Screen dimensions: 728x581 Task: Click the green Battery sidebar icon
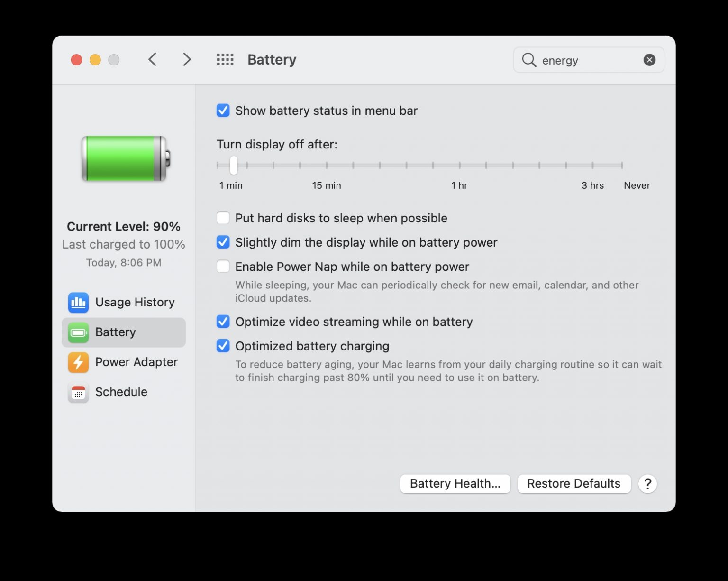78,332
